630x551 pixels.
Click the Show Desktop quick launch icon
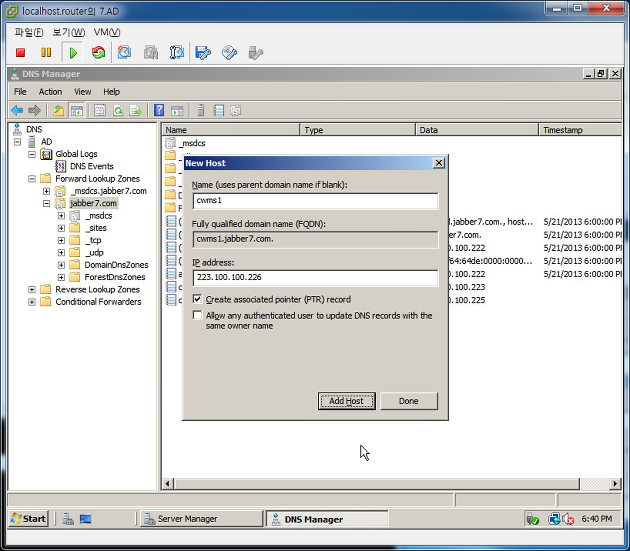[x=85, y=519]
